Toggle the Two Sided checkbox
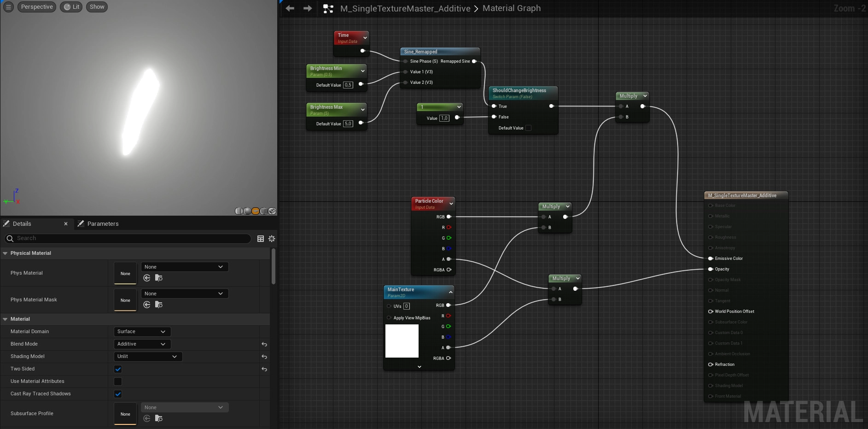 (x=118, y=369)
